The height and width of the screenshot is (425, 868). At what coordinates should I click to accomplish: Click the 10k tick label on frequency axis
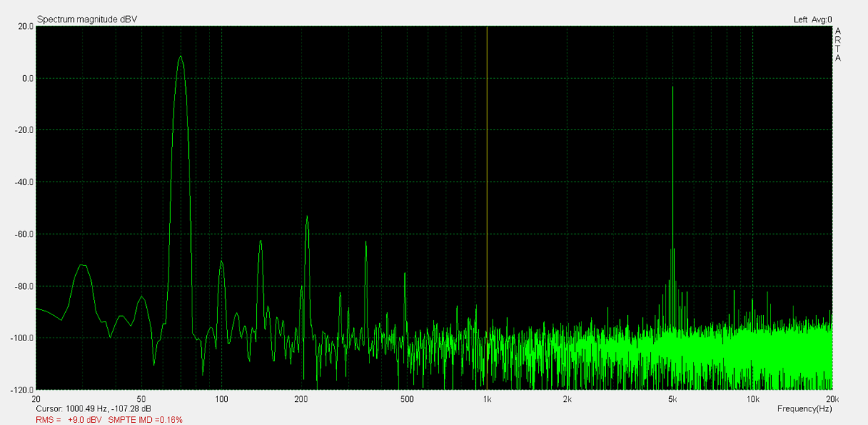pos(752,399)
